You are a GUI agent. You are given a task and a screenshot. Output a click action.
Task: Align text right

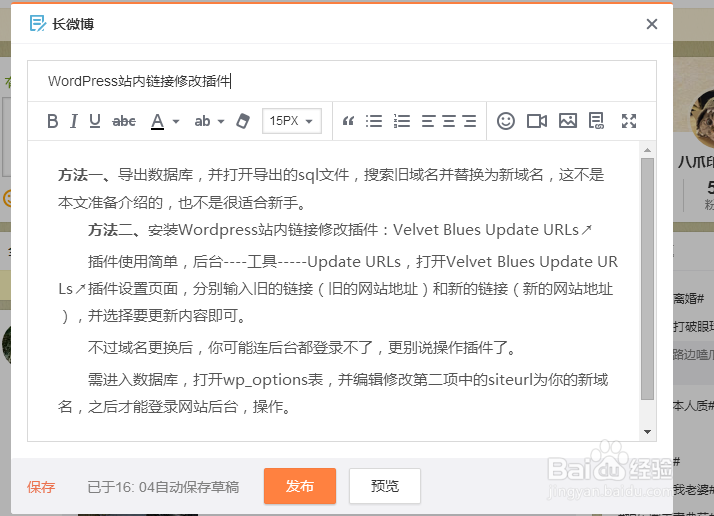click(469, 121)
